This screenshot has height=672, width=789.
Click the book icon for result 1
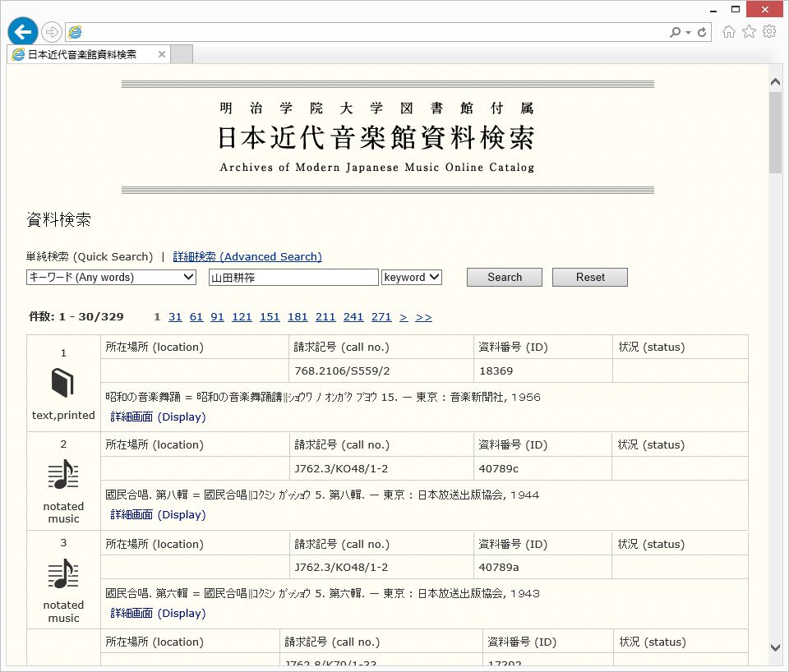(x=63, y=383)
